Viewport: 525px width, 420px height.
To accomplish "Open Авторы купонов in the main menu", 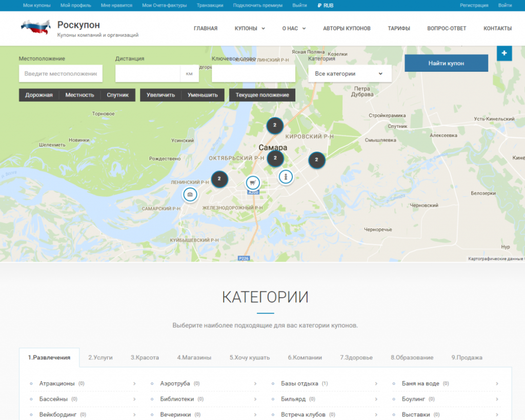I will [347, 28].
